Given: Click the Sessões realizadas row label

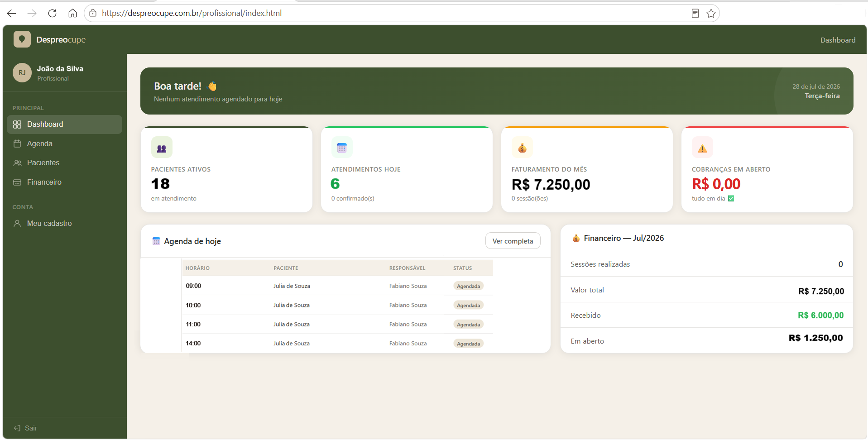Looking at the screenshot, I should point(600,264).
